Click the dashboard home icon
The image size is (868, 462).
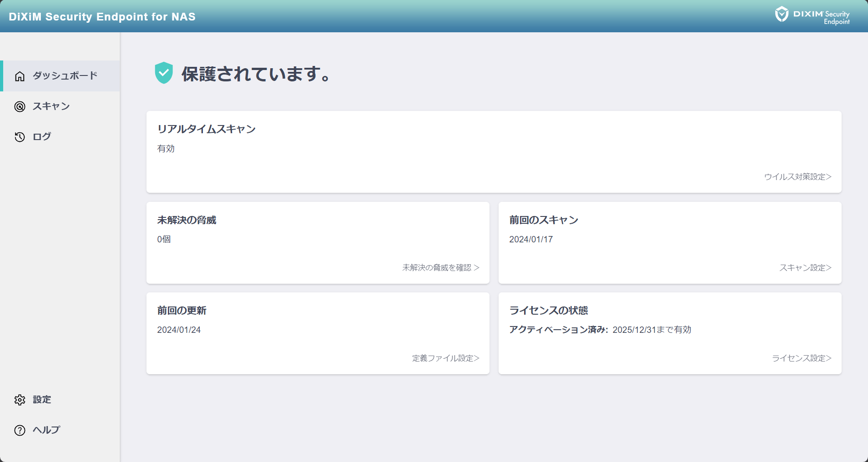click(20, 76)
